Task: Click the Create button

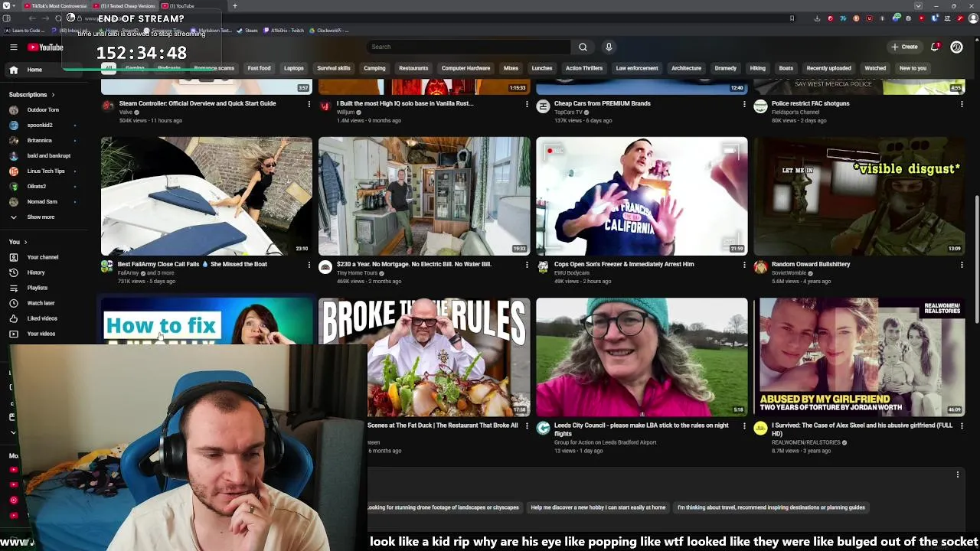Action: click(904, 47)
